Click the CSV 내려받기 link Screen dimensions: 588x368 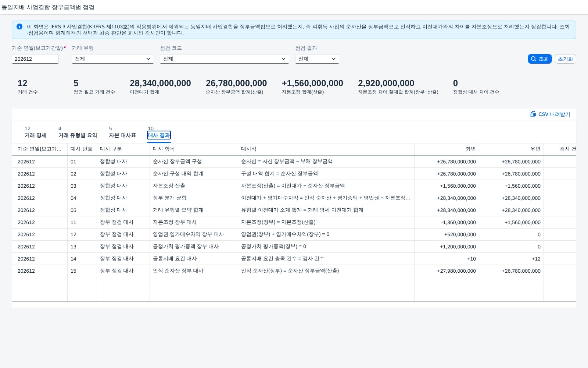click(550, 114)
